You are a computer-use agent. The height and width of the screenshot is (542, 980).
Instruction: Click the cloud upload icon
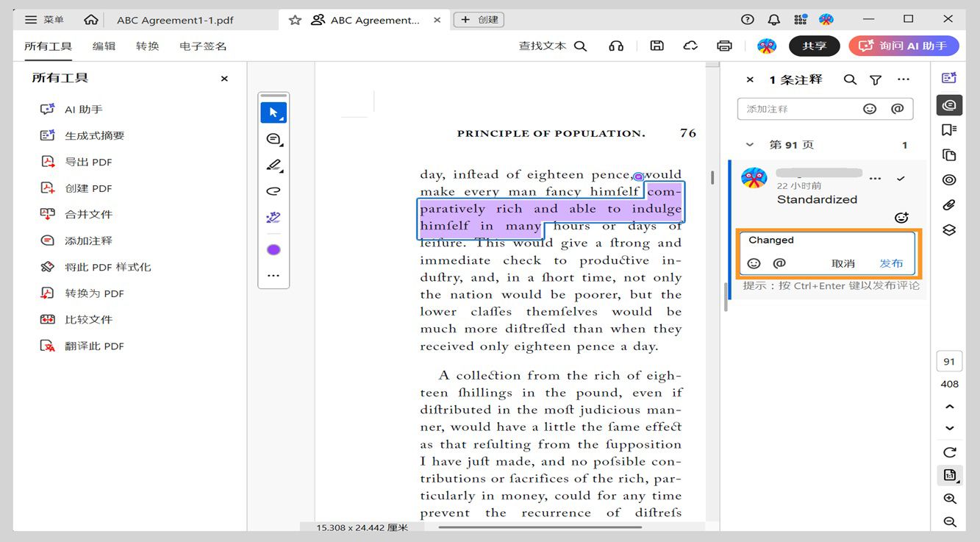(690, 46)
